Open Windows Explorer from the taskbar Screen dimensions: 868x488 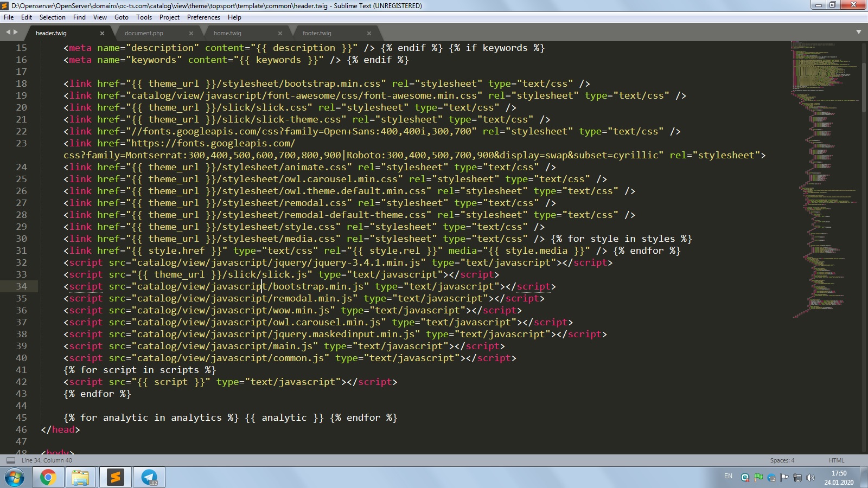tap(80, 478)
